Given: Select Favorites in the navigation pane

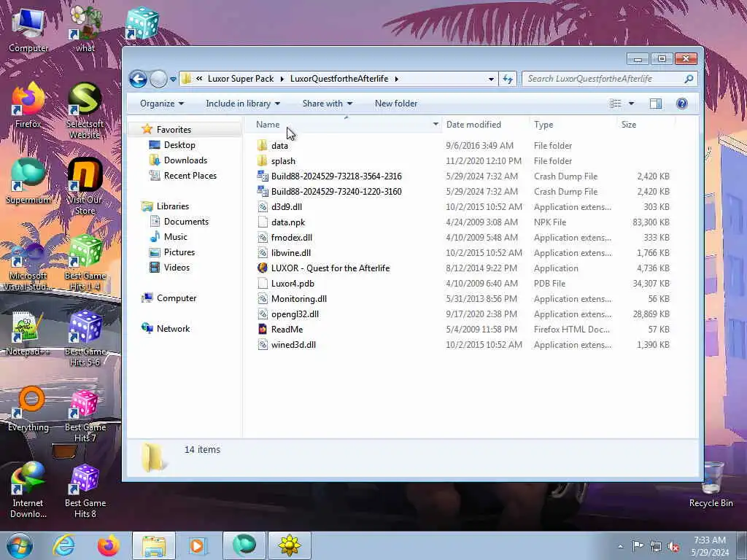Looking at the screenshot, I should click(174, 130).
